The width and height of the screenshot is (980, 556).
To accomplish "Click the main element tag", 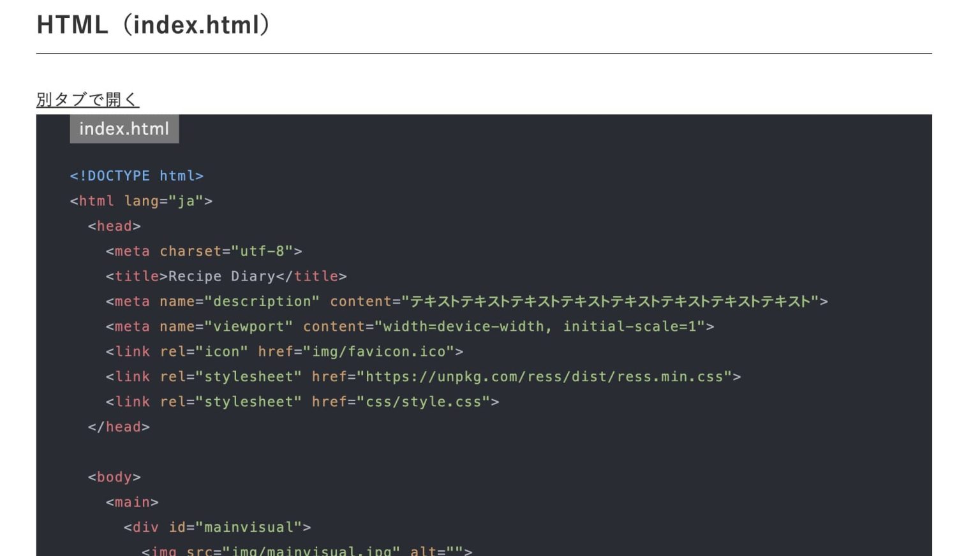I will click(132, 502).
